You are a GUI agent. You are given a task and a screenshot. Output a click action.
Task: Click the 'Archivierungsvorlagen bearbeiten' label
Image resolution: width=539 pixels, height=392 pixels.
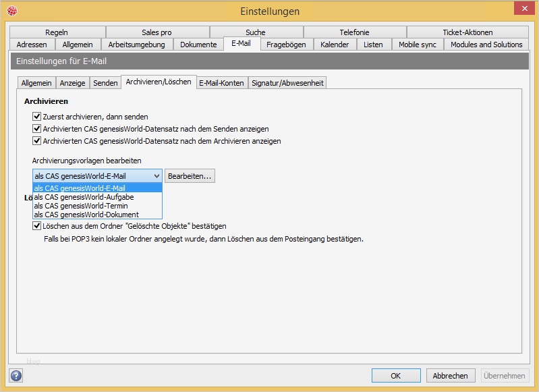(x=86, y=161)
